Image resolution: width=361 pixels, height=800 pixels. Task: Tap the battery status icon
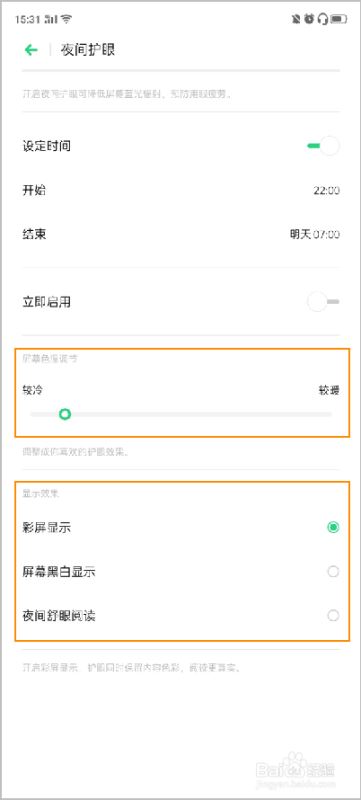339,19
